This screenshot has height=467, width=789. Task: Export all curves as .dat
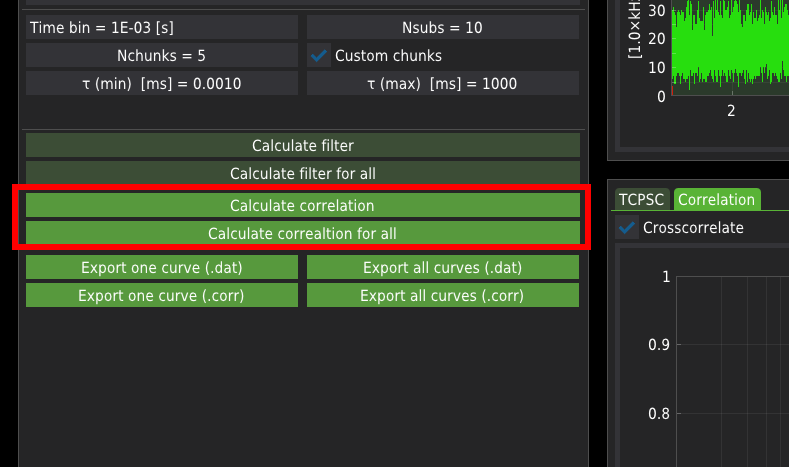[443, 267]
